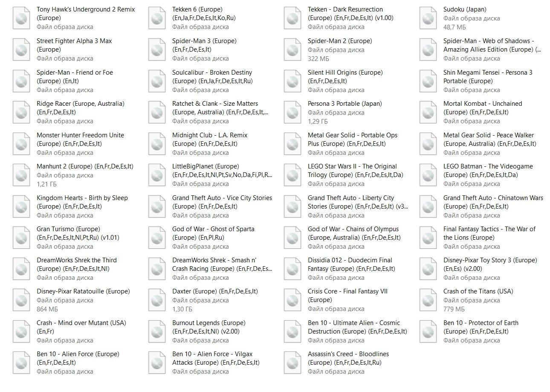Image resolution: width=550 pixels, height=392 pixels.
Task: Select the Sudoku (Japan) file icon
Action: click(428, 18)
